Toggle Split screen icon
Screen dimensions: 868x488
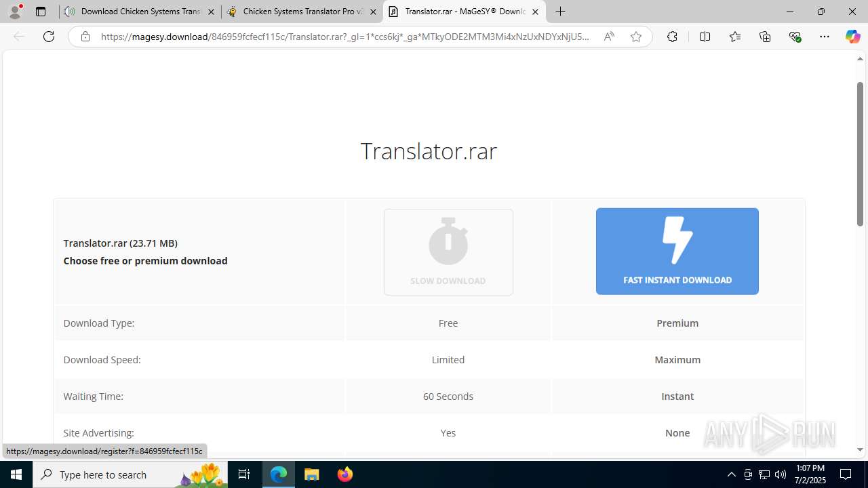click(705, 37)
